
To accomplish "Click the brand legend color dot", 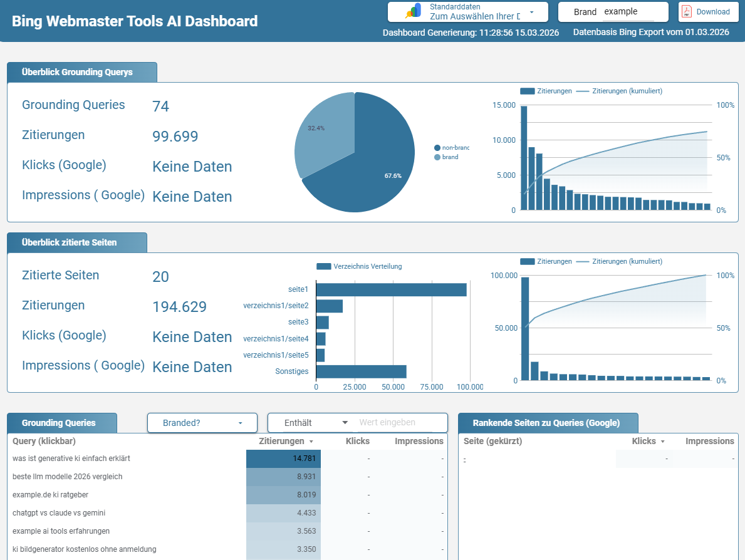I will (x=437, y=157).
